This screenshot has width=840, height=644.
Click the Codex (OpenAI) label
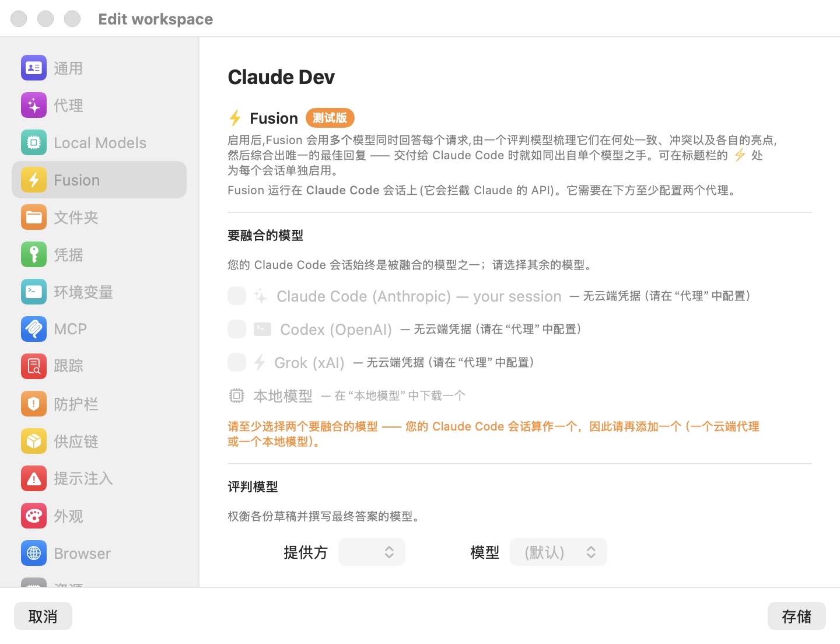(x=336, y=330)
